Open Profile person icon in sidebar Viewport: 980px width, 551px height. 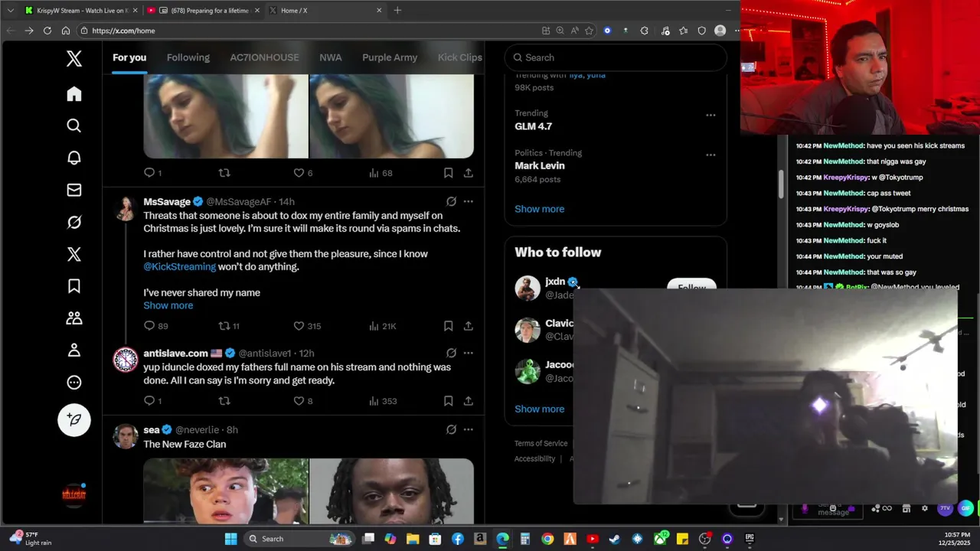coord(74,350)
